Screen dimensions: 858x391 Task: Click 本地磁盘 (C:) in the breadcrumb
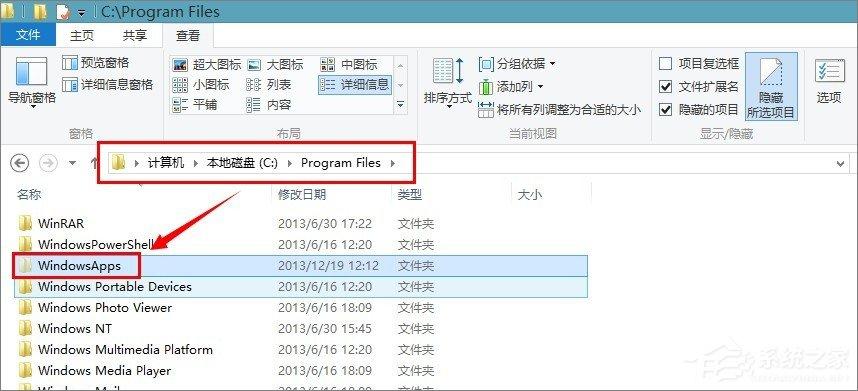242,163
